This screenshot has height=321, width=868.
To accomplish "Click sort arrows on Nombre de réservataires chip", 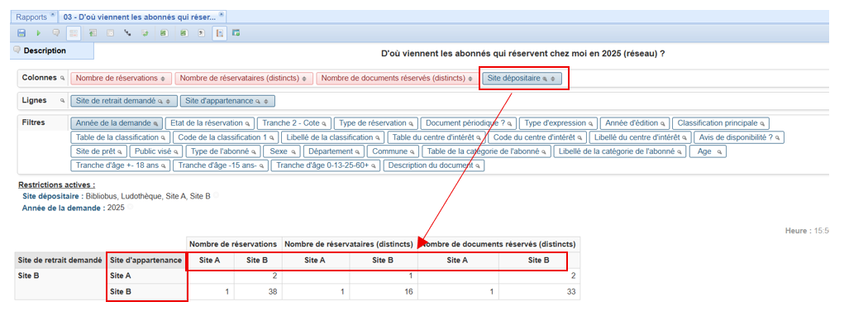I will pos(304,79).
